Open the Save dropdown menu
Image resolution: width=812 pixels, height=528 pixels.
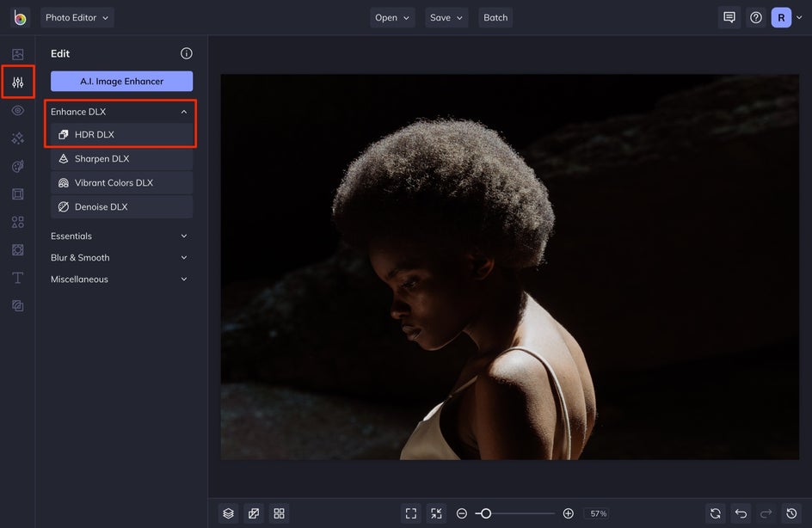click(446, 17)
